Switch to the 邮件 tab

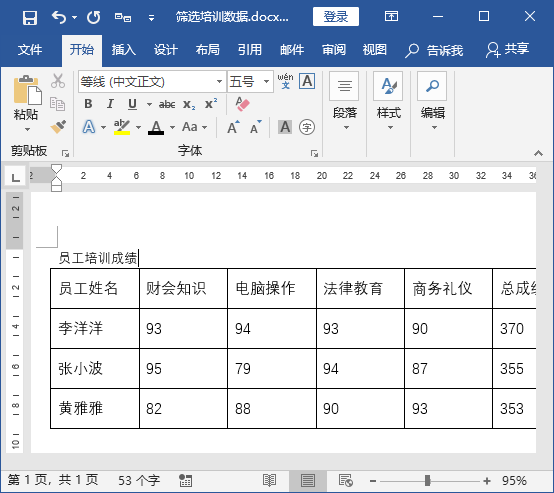click(292, 50)
